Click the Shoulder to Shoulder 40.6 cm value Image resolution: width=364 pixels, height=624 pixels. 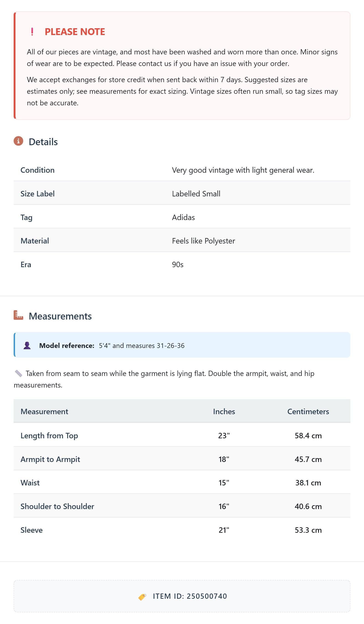tap(308, 506)
